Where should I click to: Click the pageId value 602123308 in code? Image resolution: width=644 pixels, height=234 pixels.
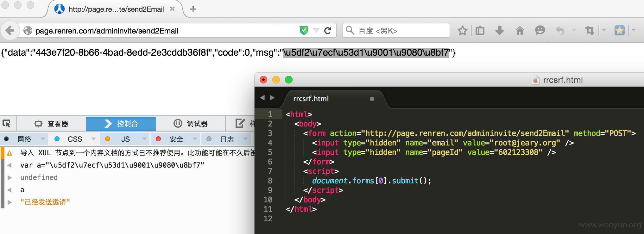[x=518, y=152]
